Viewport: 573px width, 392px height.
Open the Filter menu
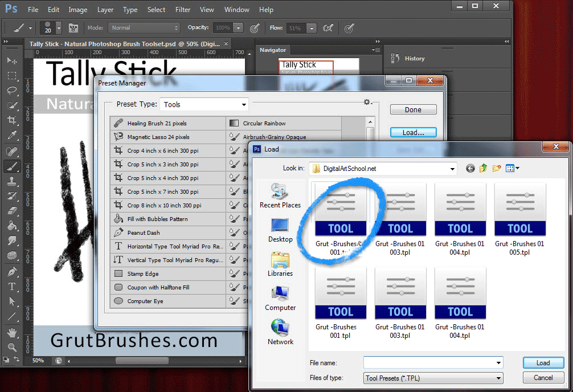pos(183,10)
